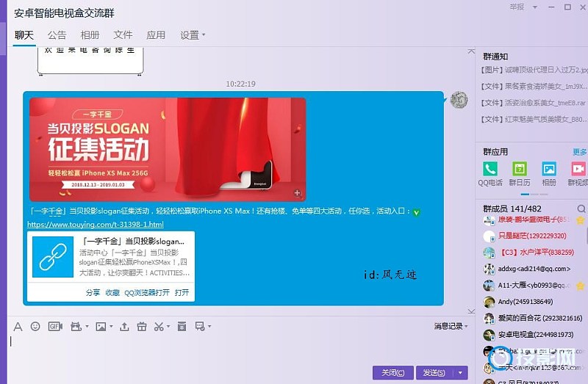This screenshot has height=384, width=588.
Task: Search group members with magnifier icon
Action: click(581, 209)
